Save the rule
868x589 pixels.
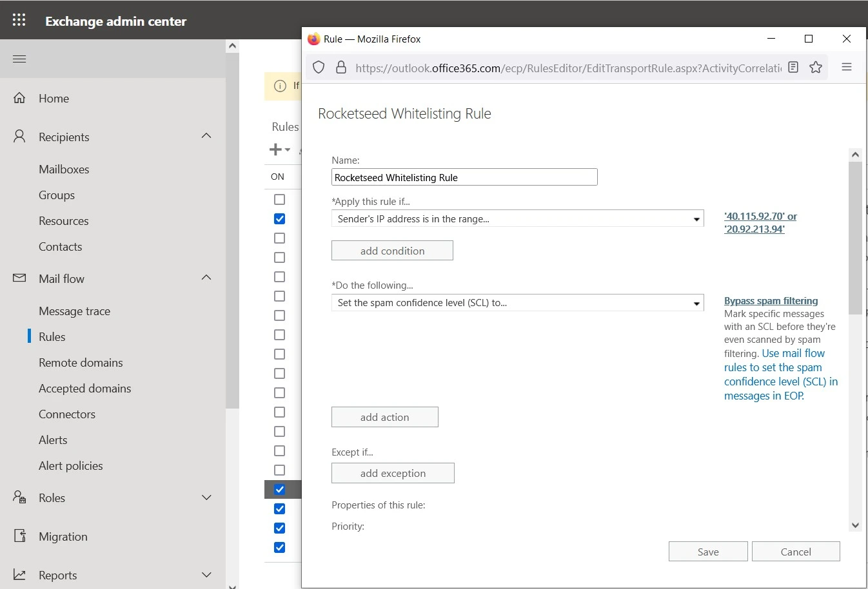pyautogui.click(x=708, y=552)
